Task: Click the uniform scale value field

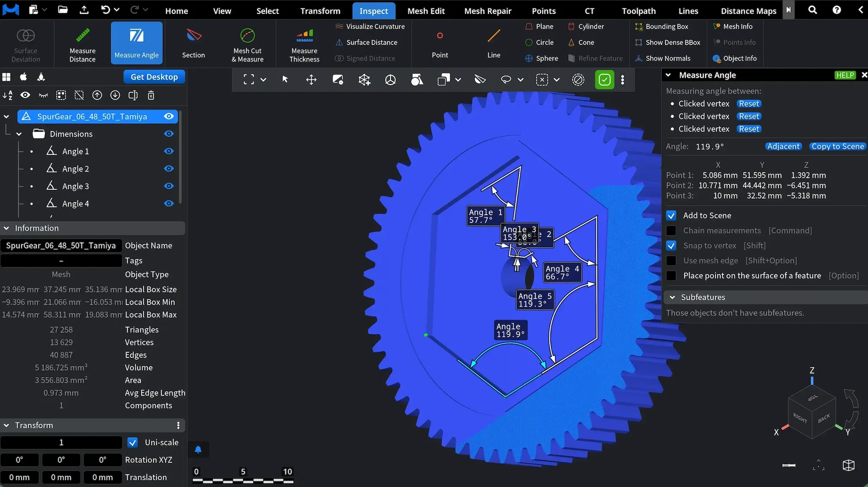Action: (x=61, y=442)
